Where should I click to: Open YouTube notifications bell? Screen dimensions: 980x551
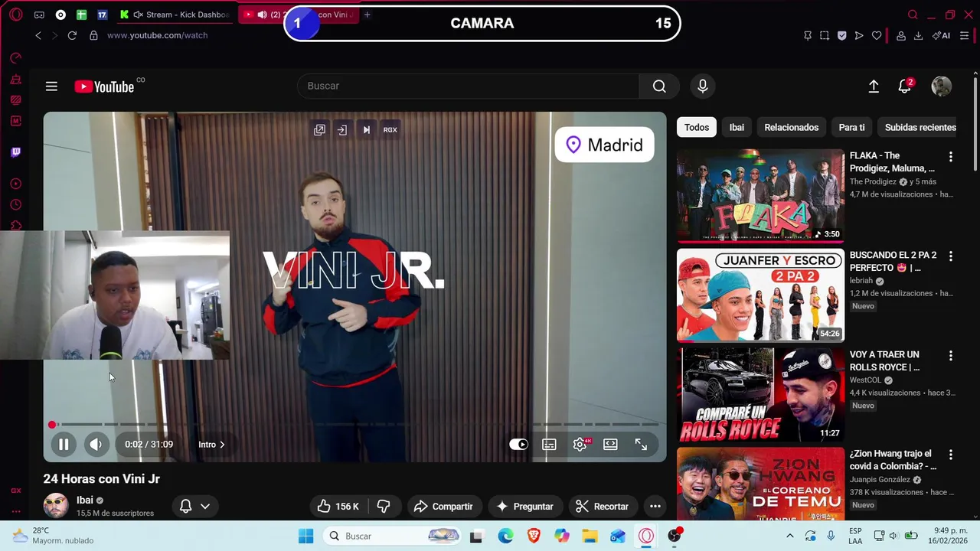[x=905, y=86]
